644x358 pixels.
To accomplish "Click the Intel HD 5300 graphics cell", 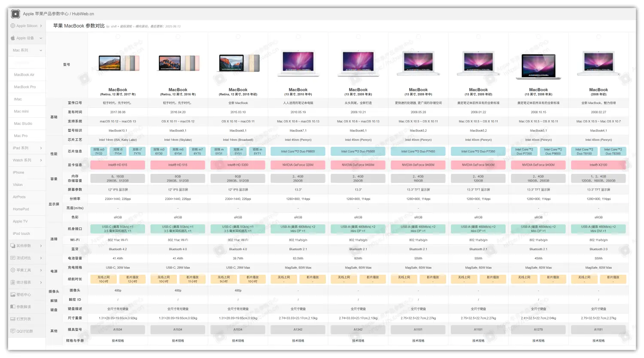I will tap(238, 165).
